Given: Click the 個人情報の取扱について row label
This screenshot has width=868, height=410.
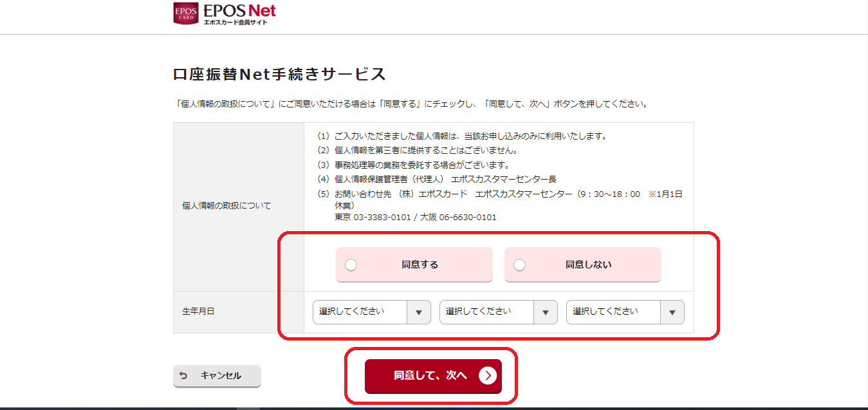Looking at the screenshot, I should pyautogui.click(x=226, y=206).
